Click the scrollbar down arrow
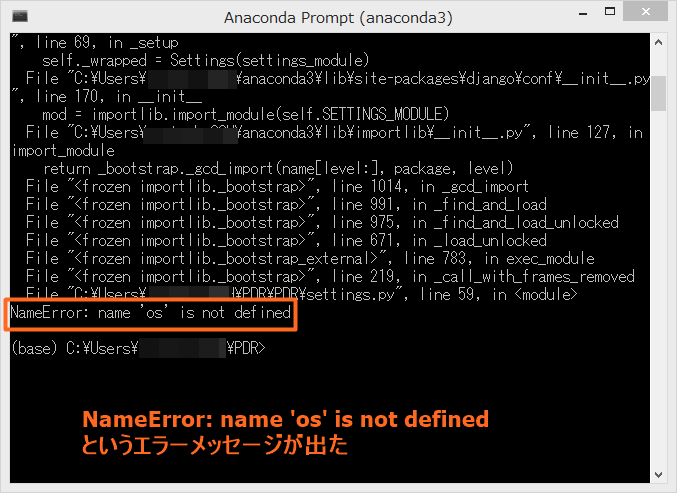The width and height of the screenshot is (677, 493). [658, 475]
